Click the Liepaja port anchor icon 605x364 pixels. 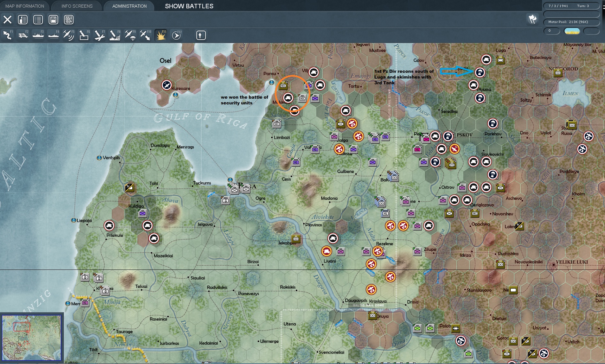point(74,220)
